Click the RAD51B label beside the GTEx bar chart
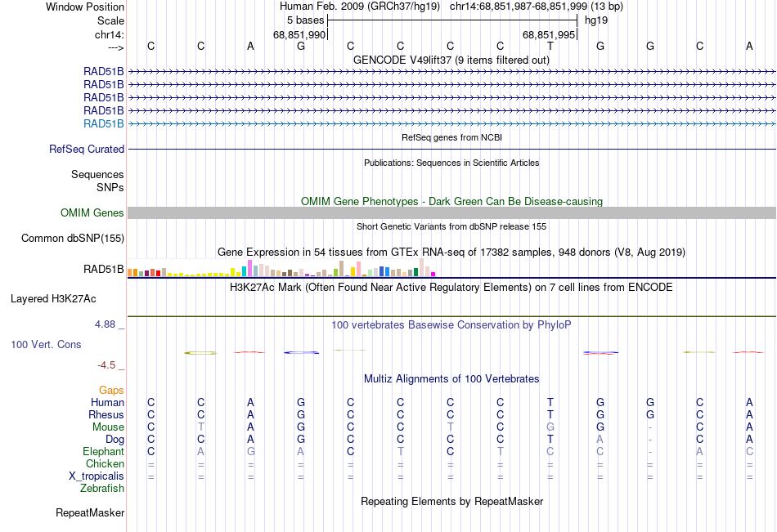Viewport: 777px width, 532px height. pyautogui.click(x=104, y=270)
